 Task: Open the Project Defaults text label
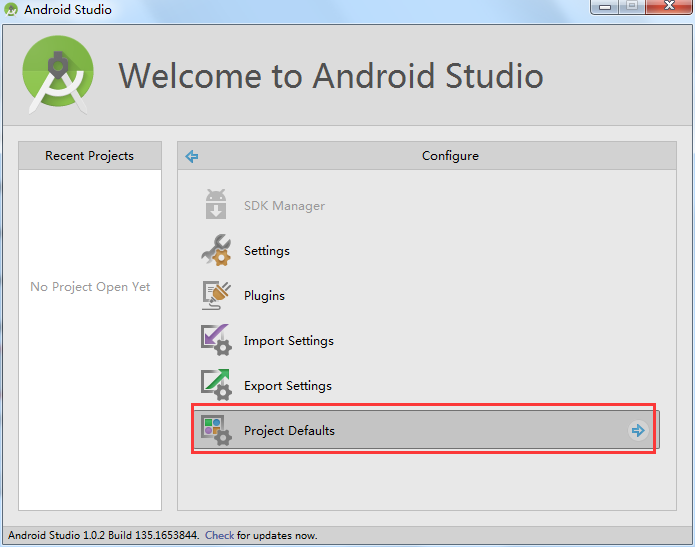[289, 431]
